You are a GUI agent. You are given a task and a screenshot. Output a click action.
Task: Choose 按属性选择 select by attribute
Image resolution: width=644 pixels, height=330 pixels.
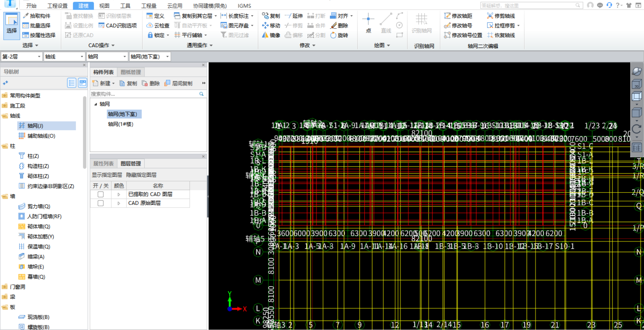point(39,35)
